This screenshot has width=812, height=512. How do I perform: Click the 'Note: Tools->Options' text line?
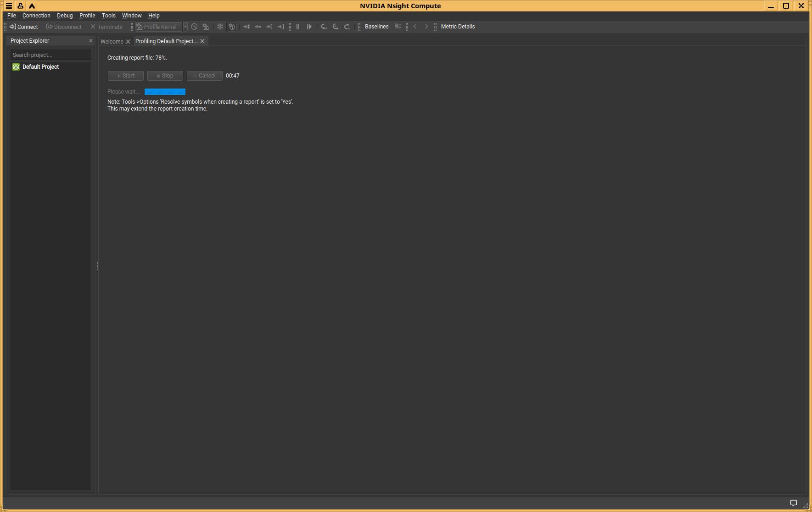[200, 102]
